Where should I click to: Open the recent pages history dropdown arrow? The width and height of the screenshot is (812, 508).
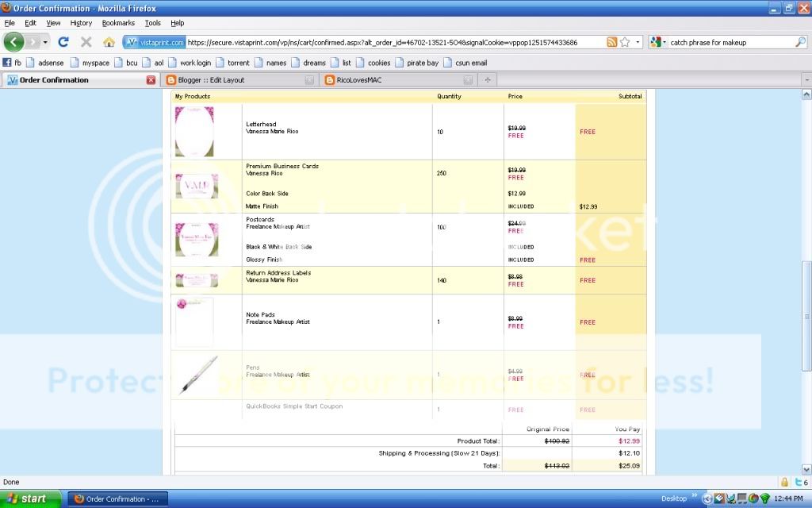45,42
